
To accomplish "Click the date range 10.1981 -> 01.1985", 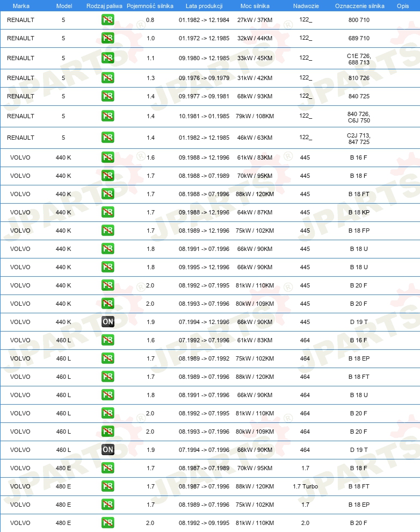I will pos(204,117).
